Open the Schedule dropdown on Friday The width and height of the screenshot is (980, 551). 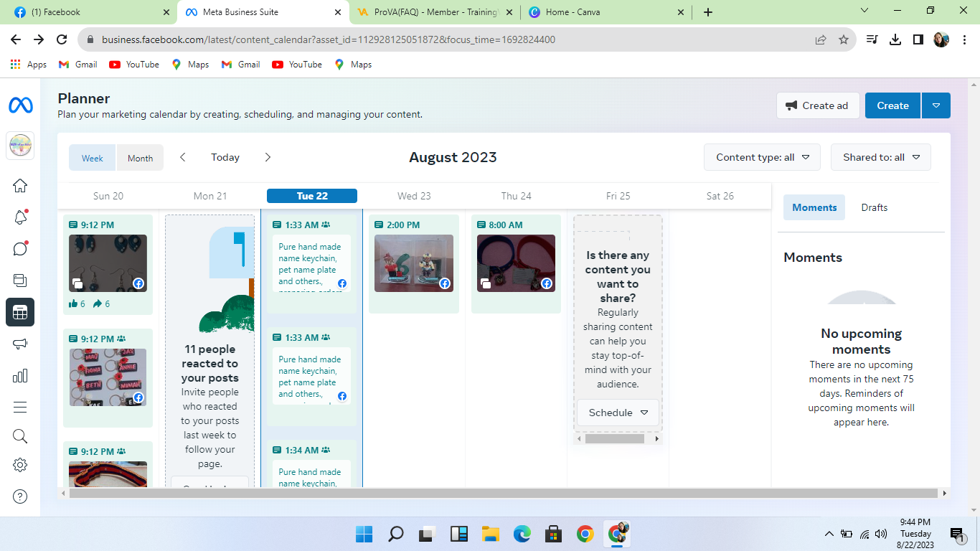point(618,413)
